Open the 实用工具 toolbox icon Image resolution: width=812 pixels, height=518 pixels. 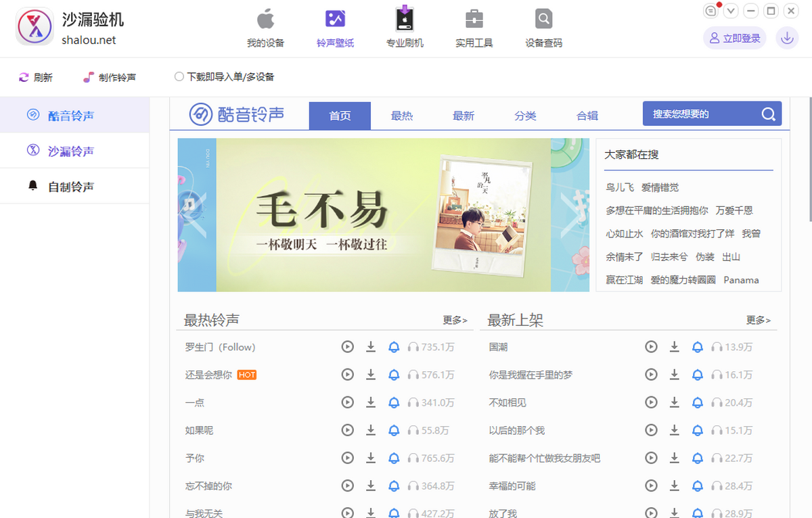point(474,20)
